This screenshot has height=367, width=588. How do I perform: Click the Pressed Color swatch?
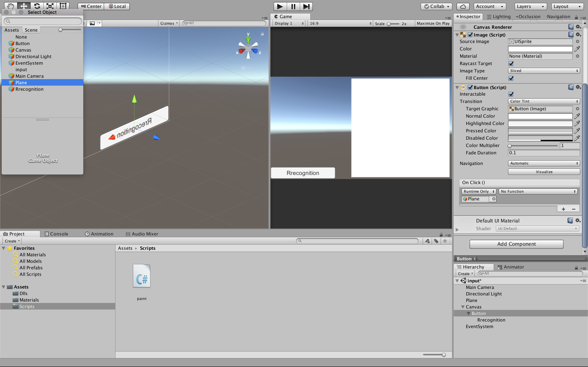[540, 131]
